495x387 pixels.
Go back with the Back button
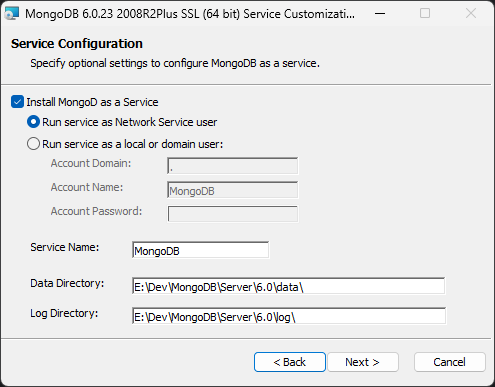click(x=290, y=362)
